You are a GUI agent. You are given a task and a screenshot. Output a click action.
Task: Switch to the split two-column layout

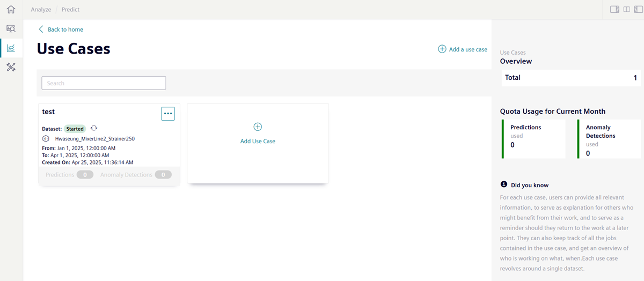tap(626, 10)
